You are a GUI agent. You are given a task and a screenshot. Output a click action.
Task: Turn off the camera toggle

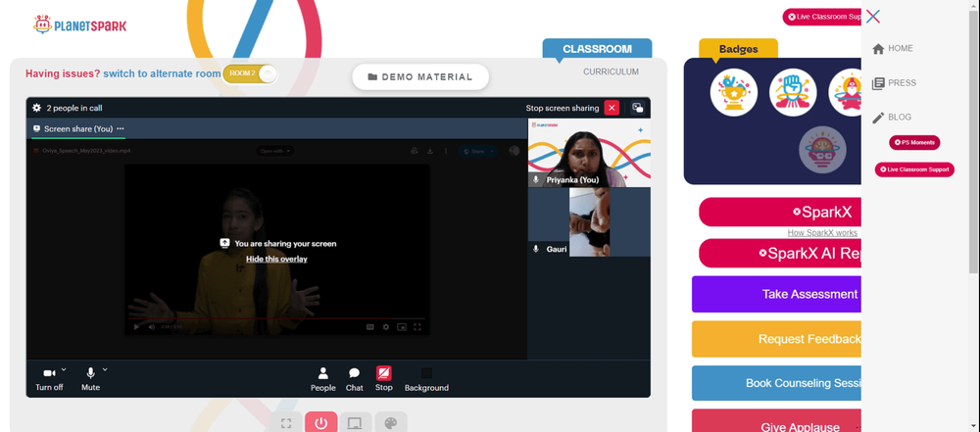pyautogui.click(x=49, y=373)
